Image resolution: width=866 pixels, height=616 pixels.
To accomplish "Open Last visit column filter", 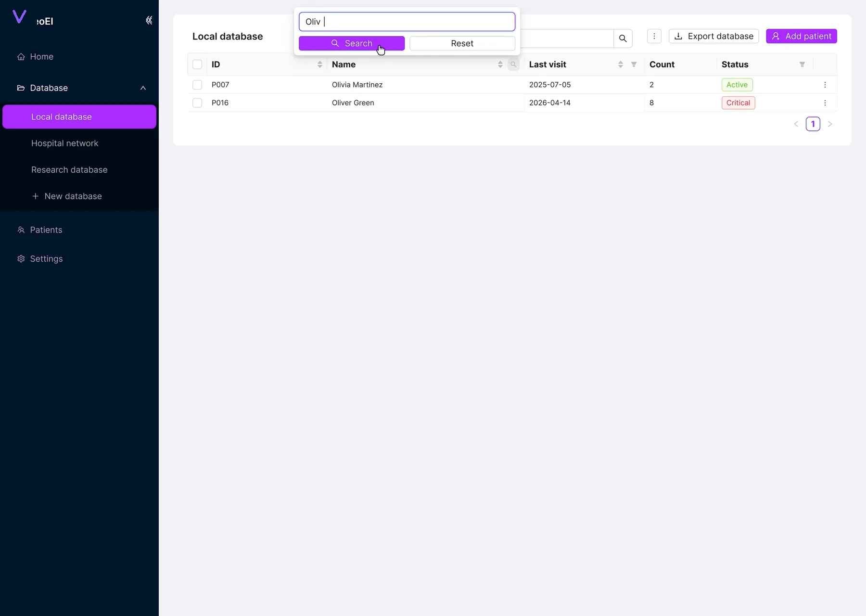I will pyautogui.click(x=634, y=64).
